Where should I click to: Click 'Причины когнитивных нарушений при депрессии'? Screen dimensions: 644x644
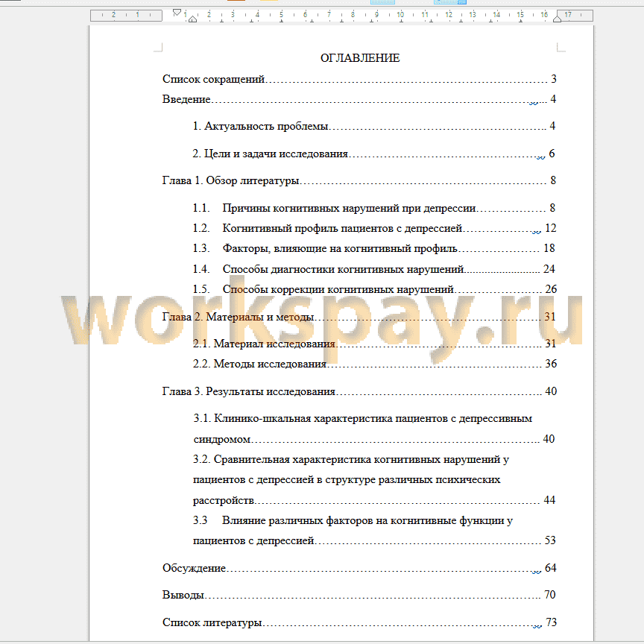349,208
